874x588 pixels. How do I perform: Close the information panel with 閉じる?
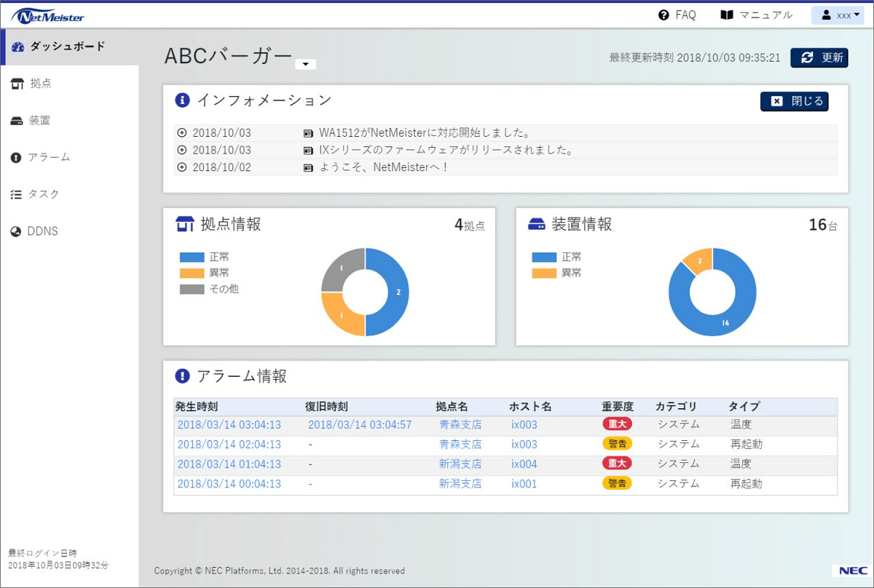pos(794,101)
